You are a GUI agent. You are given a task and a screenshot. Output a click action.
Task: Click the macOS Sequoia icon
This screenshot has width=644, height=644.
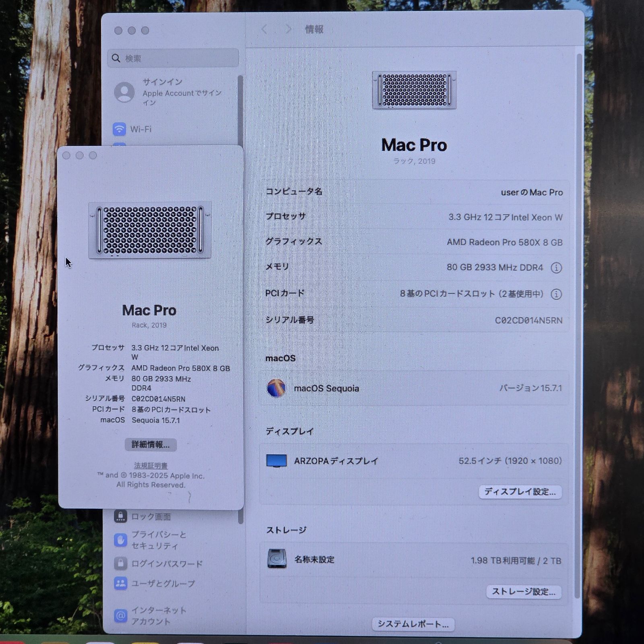point(276,388)
